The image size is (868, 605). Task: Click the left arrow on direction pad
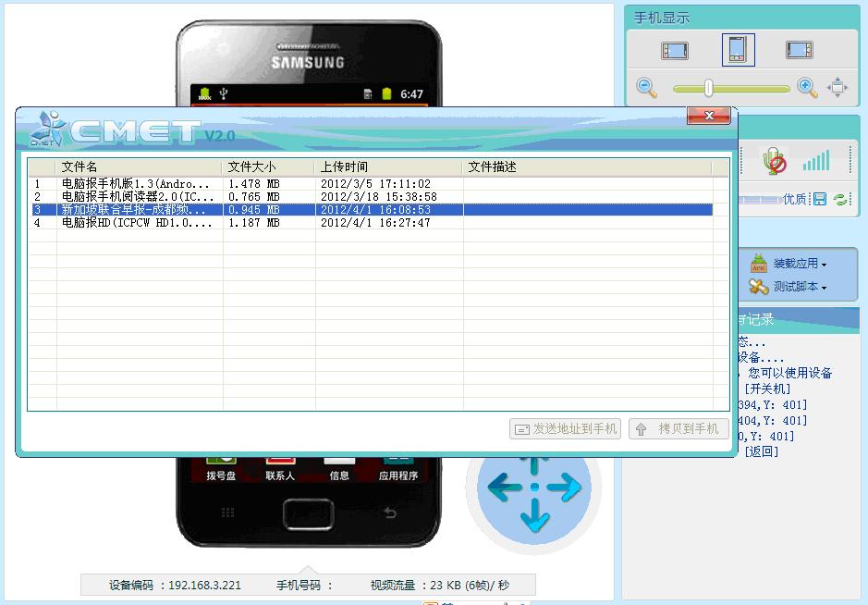point(504,488)
